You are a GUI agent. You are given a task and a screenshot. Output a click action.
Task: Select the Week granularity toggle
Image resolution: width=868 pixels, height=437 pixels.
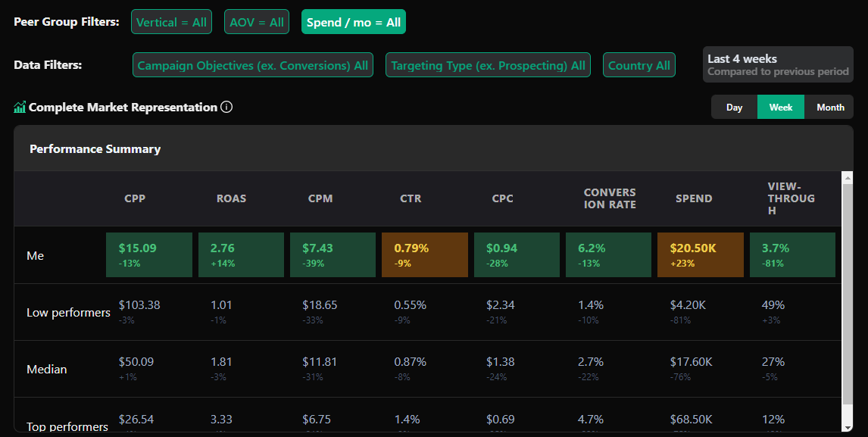click(x=781, y=108)
